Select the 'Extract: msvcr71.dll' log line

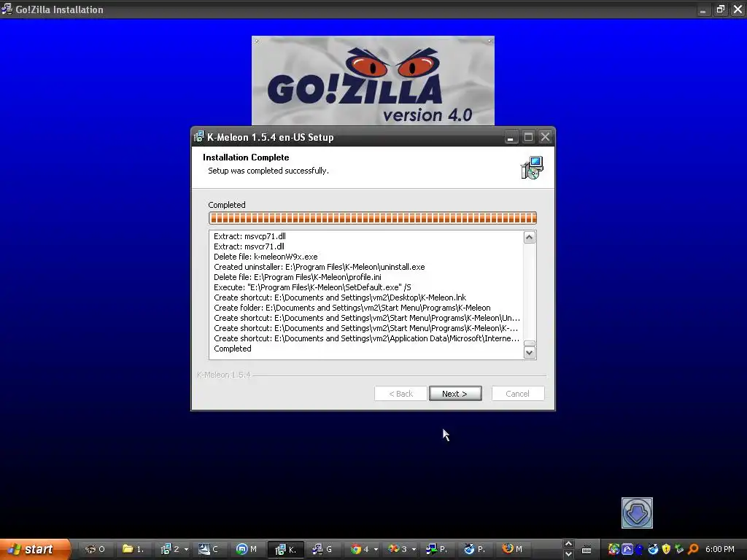pos(249,246)
